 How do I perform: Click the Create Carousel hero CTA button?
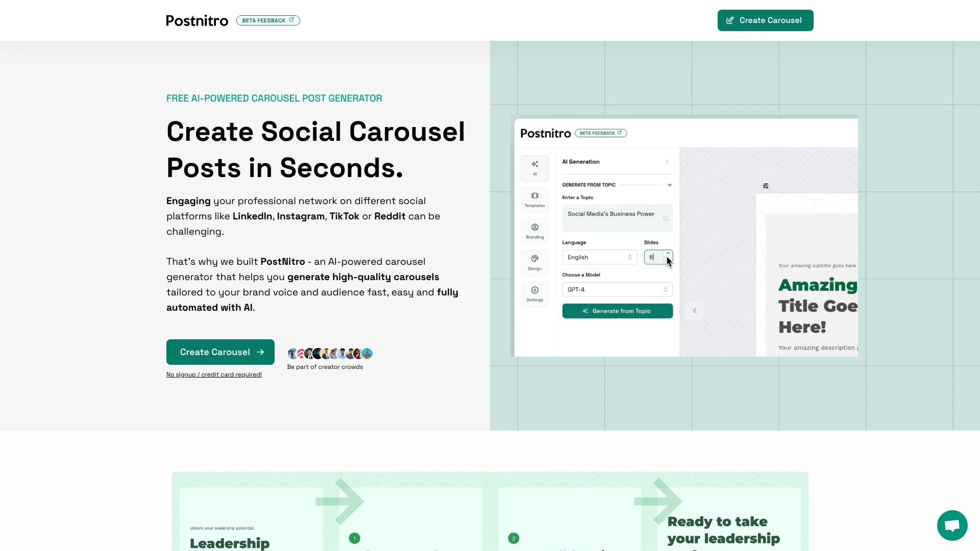(x=220, y=351)
